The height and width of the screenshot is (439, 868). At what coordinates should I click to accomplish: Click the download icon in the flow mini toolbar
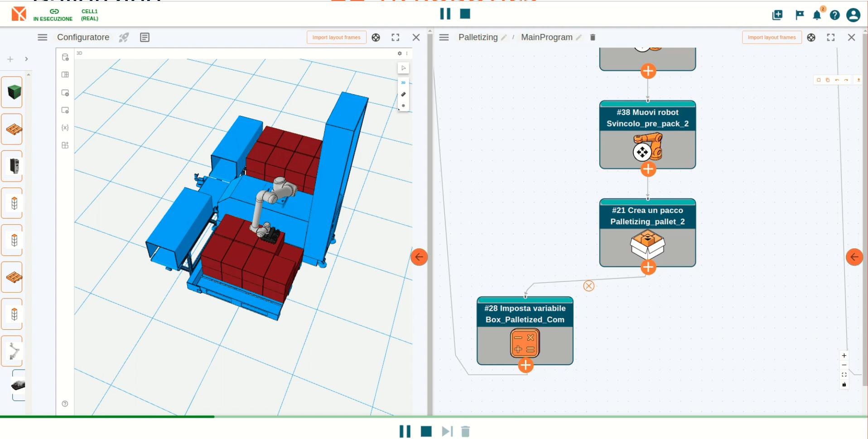coord(858,80)
